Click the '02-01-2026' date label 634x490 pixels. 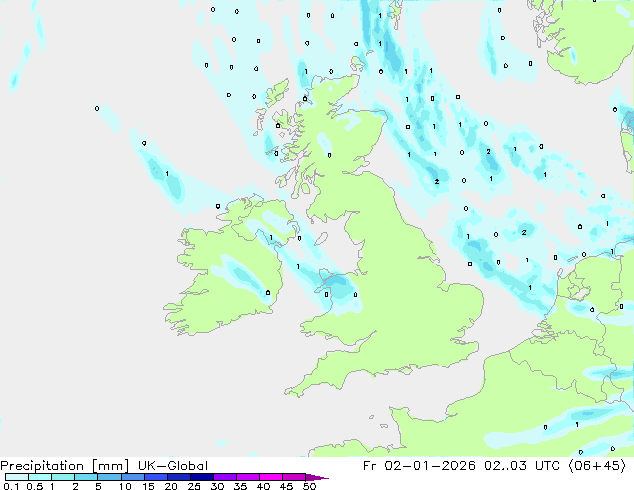click(x=430, y=466)
